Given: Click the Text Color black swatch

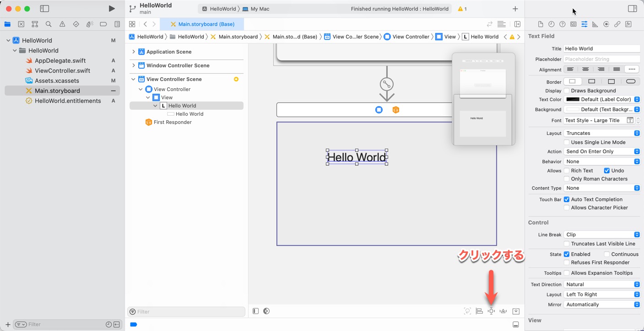Looking at the screenshot, I should [573, 99].
